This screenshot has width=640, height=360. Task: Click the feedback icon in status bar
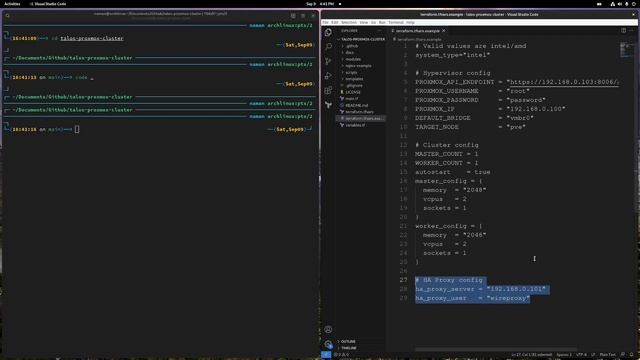623,355
